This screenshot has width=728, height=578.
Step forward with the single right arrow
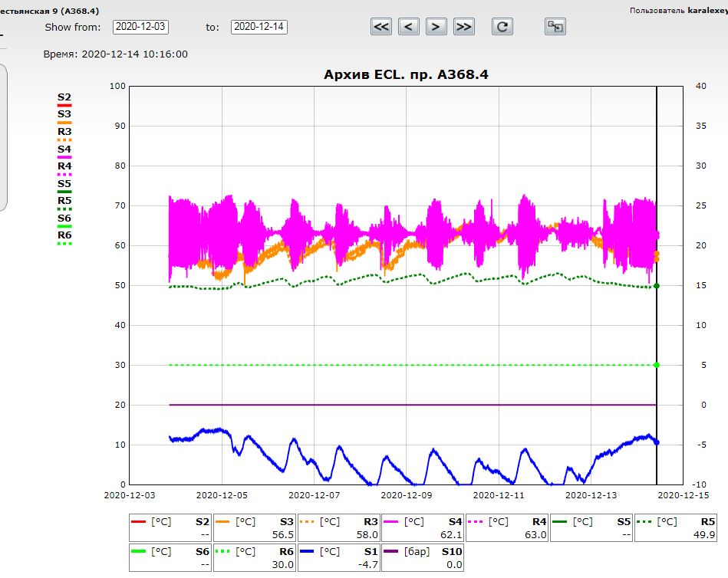436,27
